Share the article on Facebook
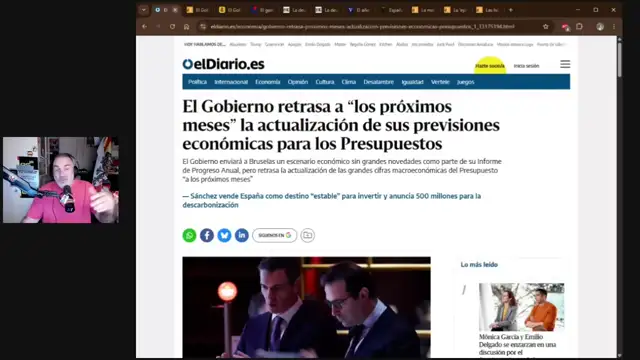Viewport: 640px width, 360px height. pos(207,236)
